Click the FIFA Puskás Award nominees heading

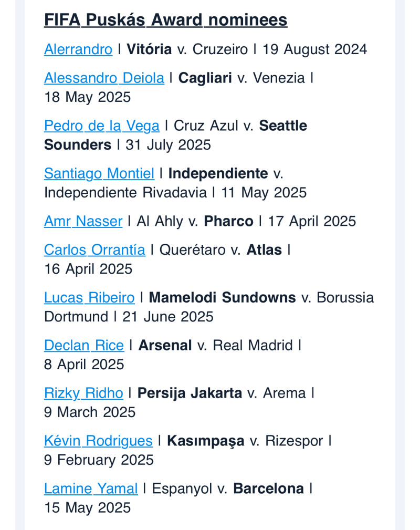[165, 20]
